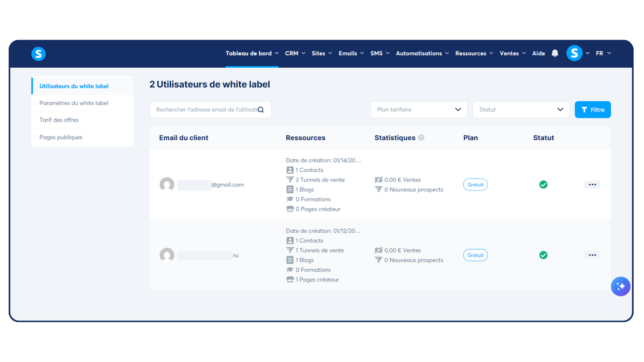The height and width of the screenshot is (362, 644).
Task: Click the store icon next to 1 Pages créateur
Action: tap(290, 280)
